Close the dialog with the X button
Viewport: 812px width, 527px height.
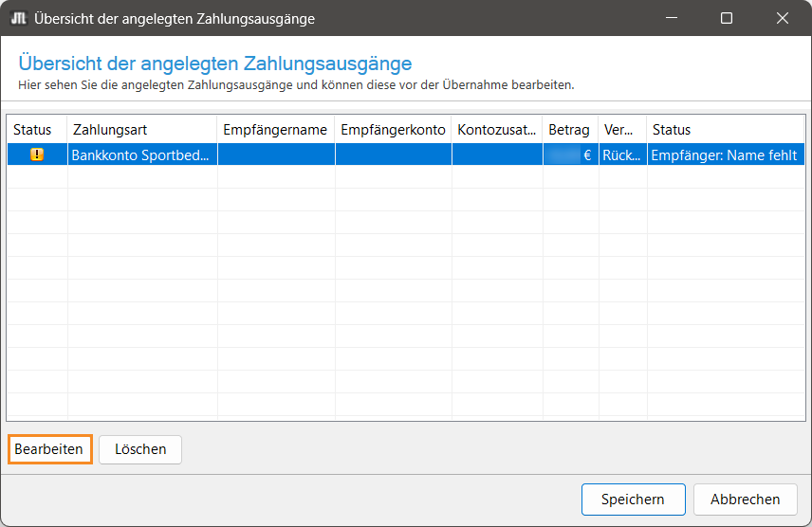783,18
